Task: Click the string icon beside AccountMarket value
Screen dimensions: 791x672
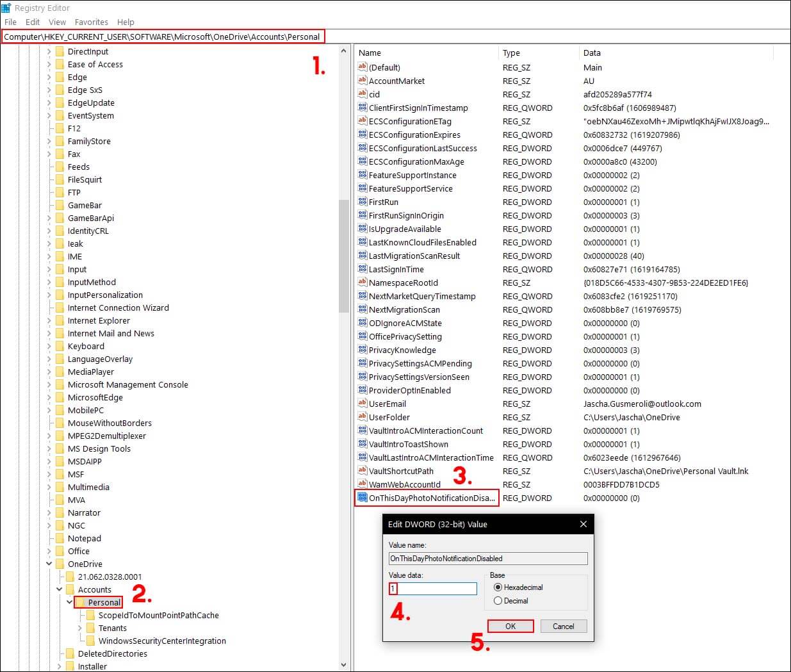Action: coord(363,81)
